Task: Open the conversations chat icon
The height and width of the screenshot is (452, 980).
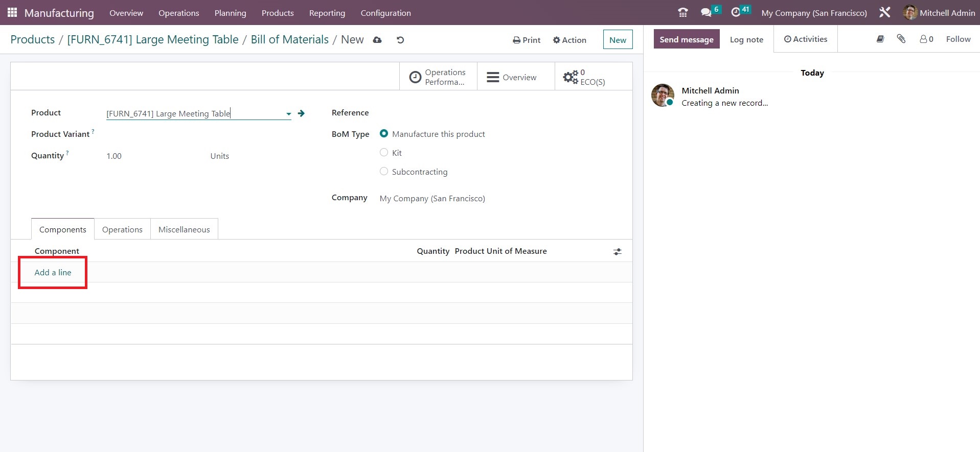Action: point(706,13)
